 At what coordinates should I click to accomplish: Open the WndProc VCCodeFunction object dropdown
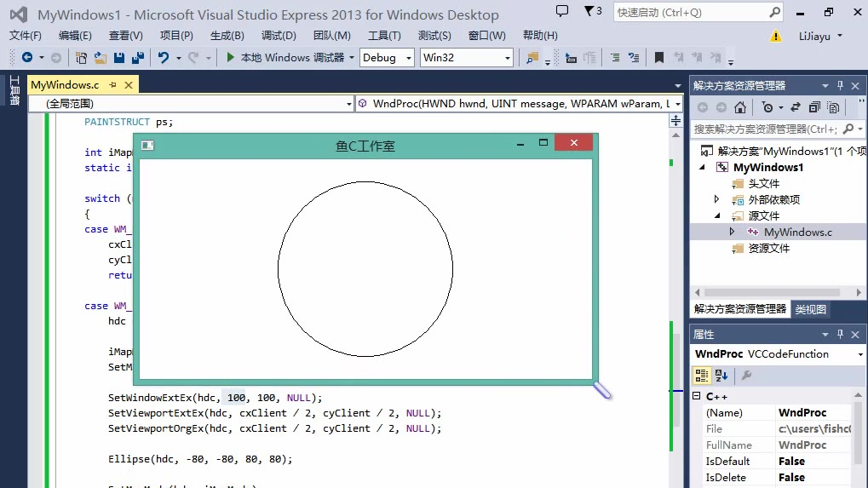(860, 354)
